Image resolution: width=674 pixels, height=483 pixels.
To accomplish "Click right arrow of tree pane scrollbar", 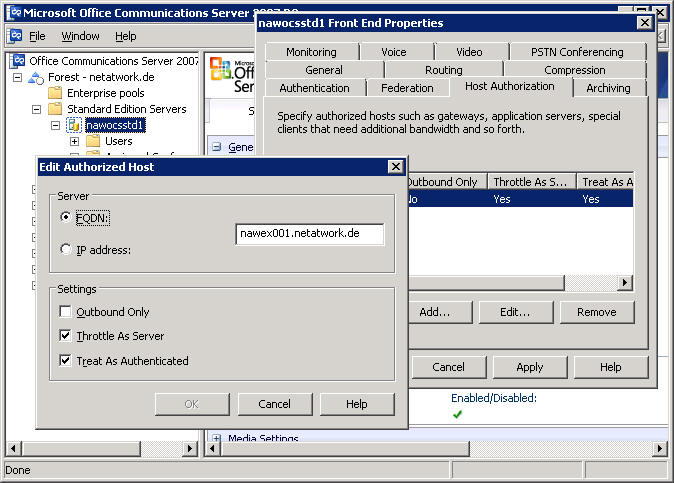I will 190,449.
